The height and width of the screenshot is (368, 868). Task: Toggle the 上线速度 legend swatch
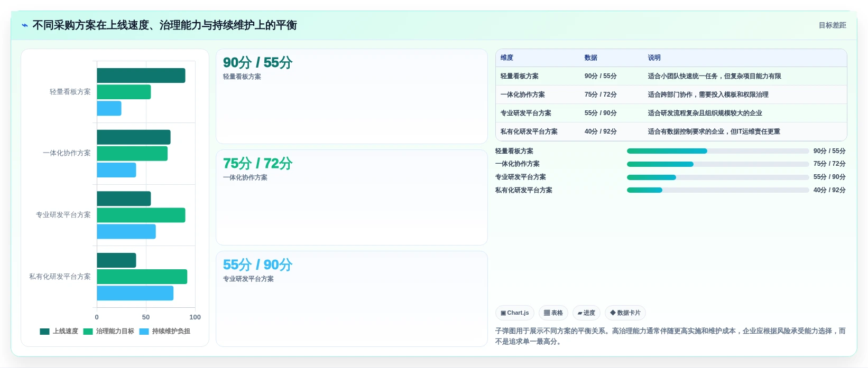tap(44, 332)
